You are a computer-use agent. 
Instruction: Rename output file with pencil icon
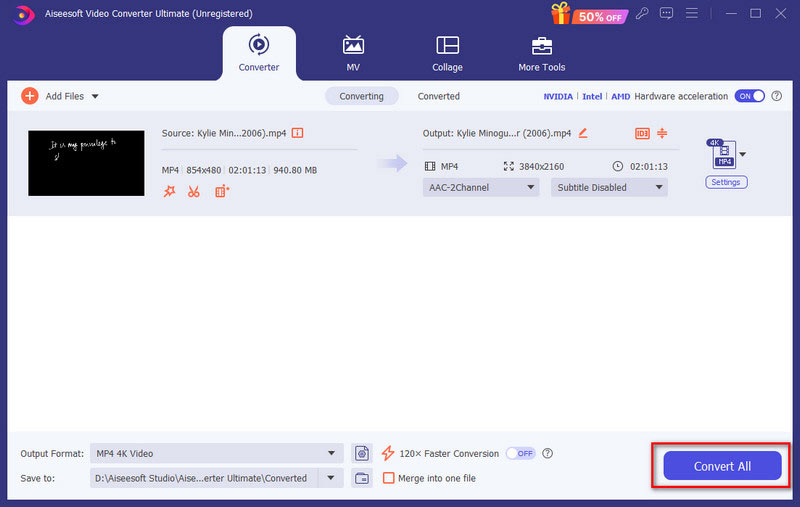(583, 132)
